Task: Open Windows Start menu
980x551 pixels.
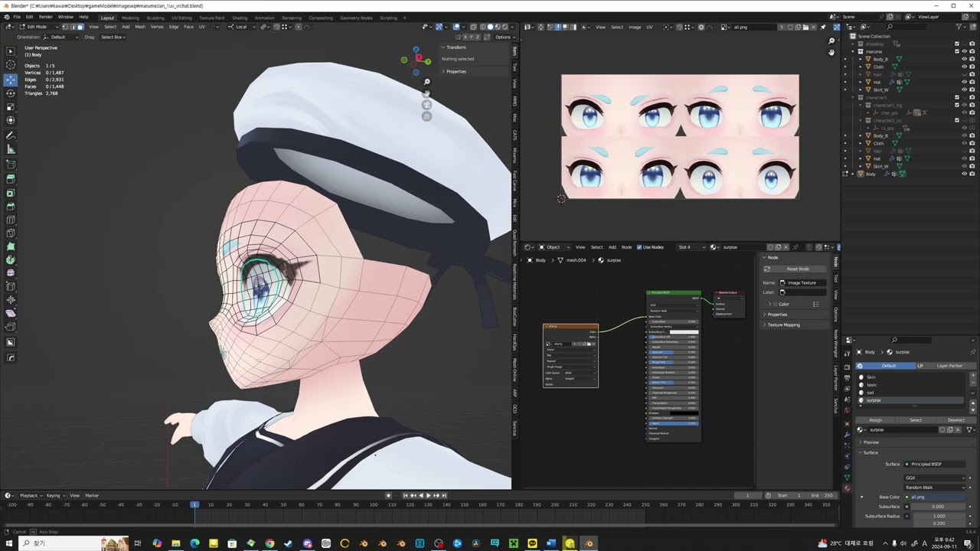Action: pyautogui.click(x=9, y=543)
